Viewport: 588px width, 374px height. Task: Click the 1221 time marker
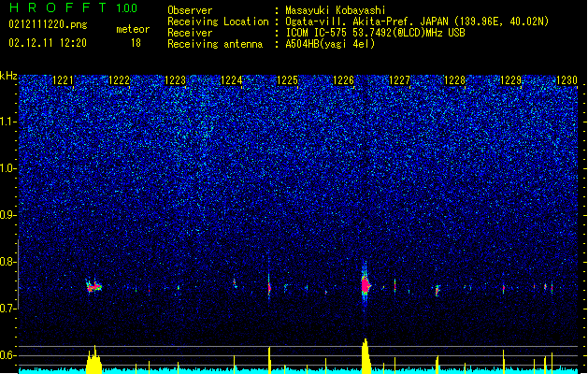[x=63, y=80]
